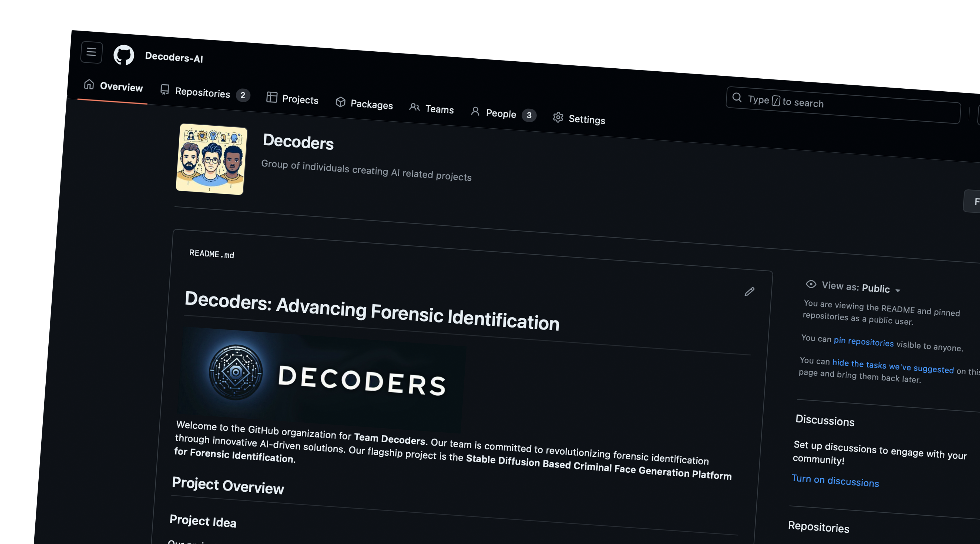Click the magnifier icon in search bar
Image resolution: width=980 pixels, height=544 pixels.
click(737, 98)
